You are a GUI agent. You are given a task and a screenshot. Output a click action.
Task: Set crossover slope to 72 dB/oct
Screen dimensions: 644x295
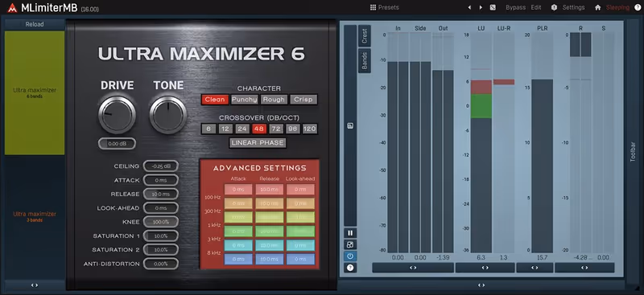(x=276, y=129)
